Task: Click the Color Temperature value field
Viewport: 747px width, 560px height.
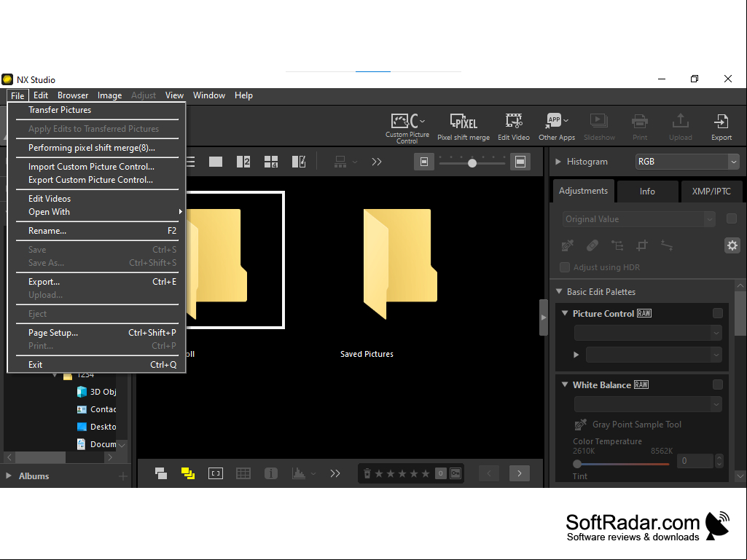Action: coord(695,461)
